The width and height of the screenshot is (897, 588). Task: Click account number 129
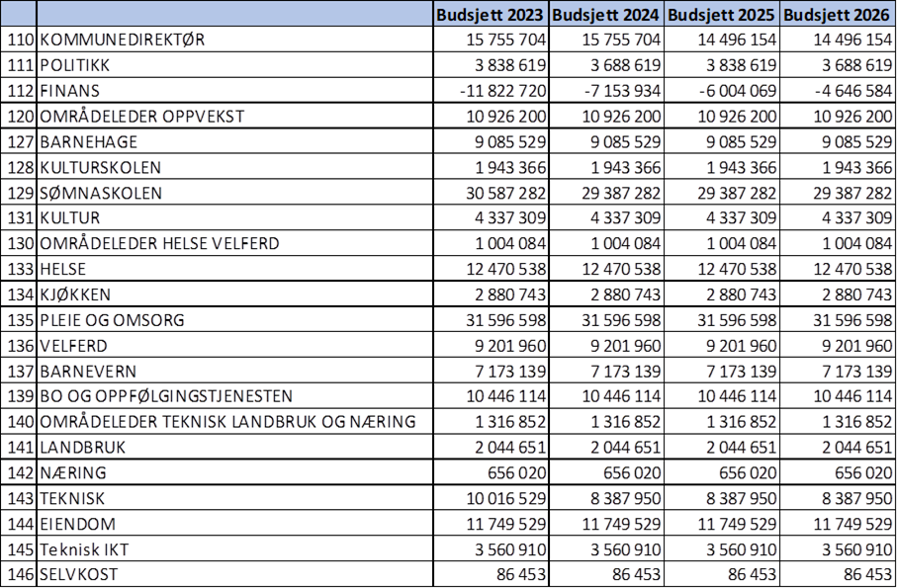19,193
